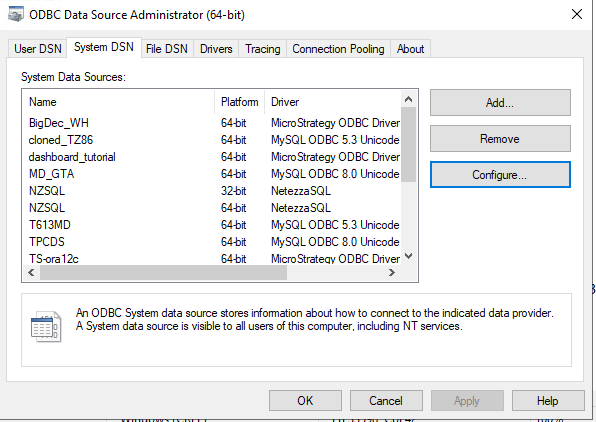596x422 pixels.
Task: Switch to the User DSN tab
Action: 38,49
